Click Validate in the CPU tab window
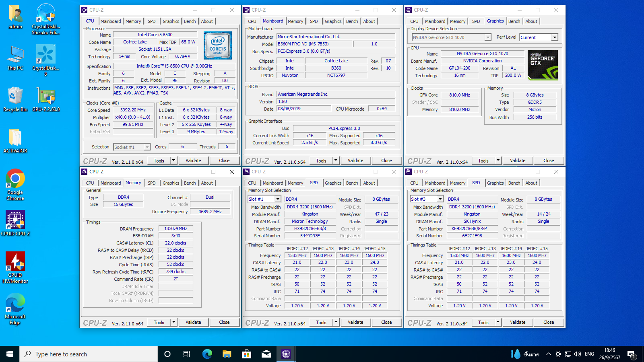The image size is (644, 362). 193,160
